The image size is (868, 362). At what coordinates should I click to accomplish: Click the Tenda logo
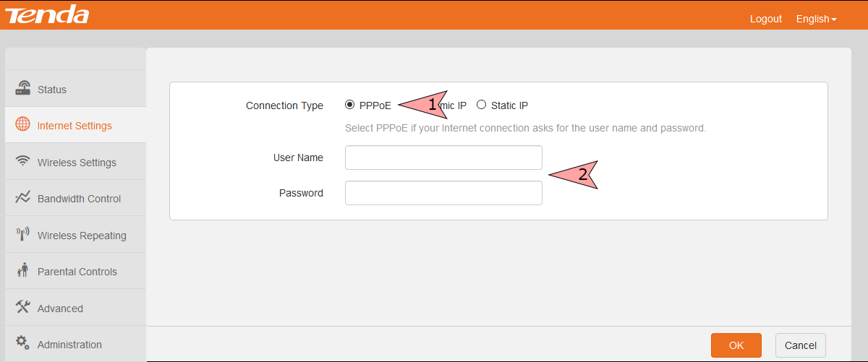48,15
